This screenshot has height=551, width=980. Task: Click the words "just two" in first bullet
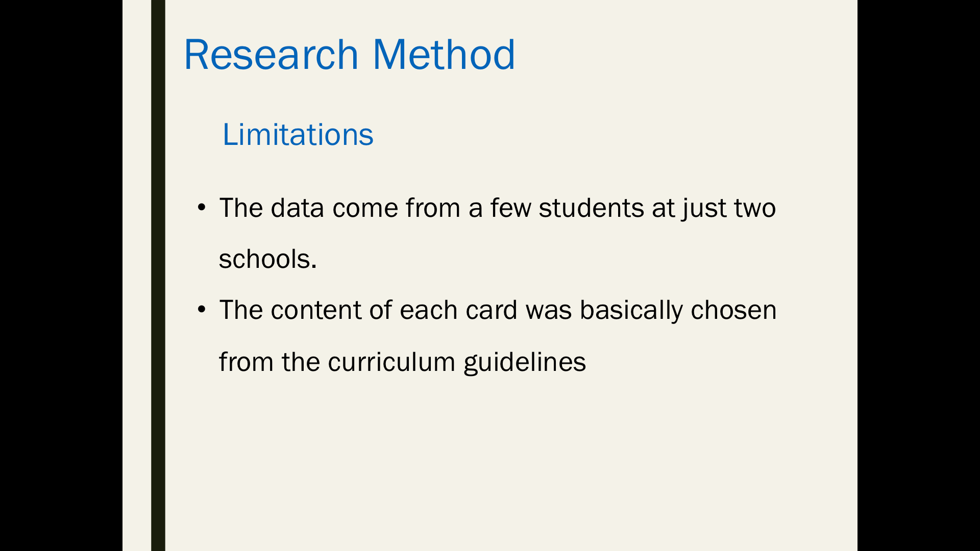coord(729,208)
